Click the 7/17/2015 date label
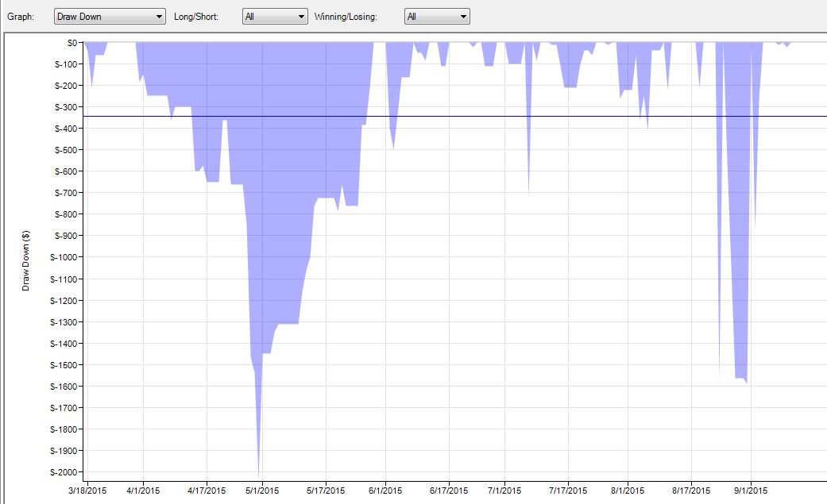Screen dimensions: 827x504 click(568, 491)
